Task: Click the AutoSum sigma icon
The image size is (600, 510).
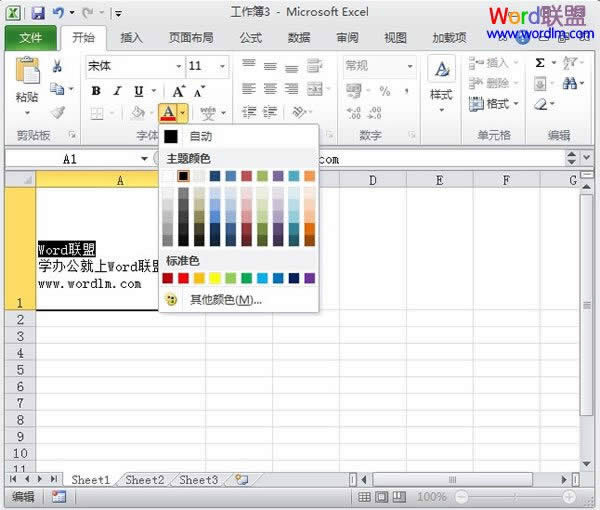Action: click(540, 63)
